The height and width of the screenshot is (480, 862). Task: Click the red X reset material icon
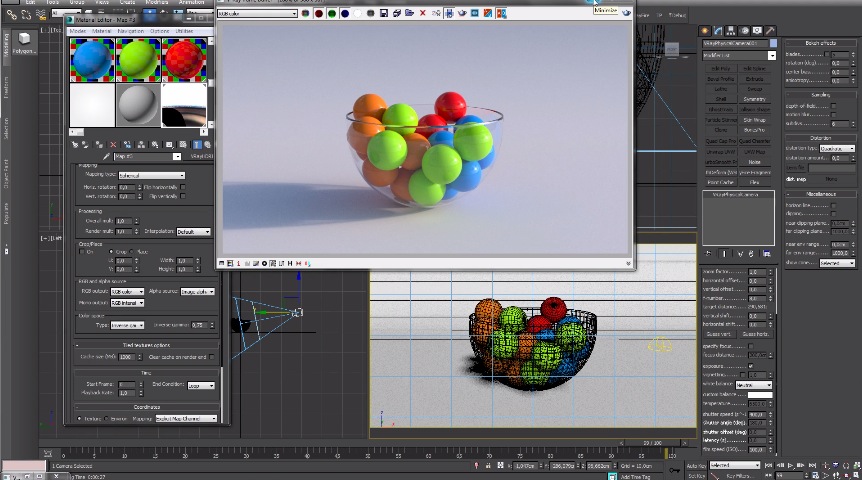(113, 145)
